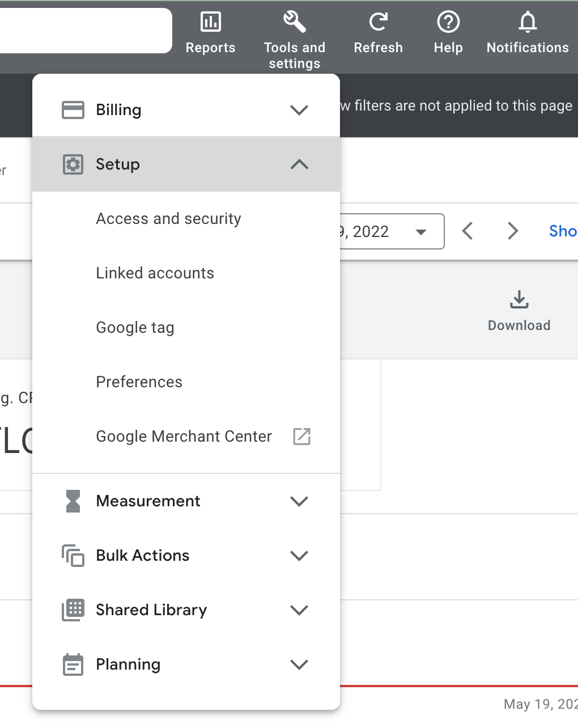Click the Tools and settings wrench icon

pyautogui.click(x=294, y=23)
